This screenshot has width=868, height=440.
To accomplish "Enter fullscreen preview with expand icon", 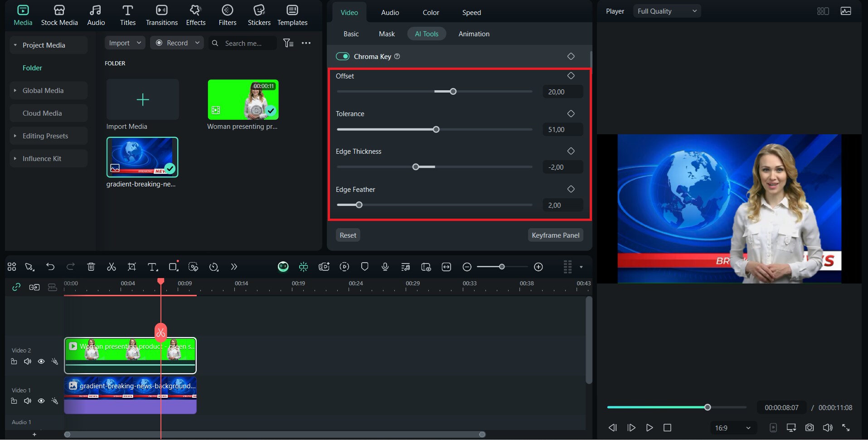I will point(846,427).
